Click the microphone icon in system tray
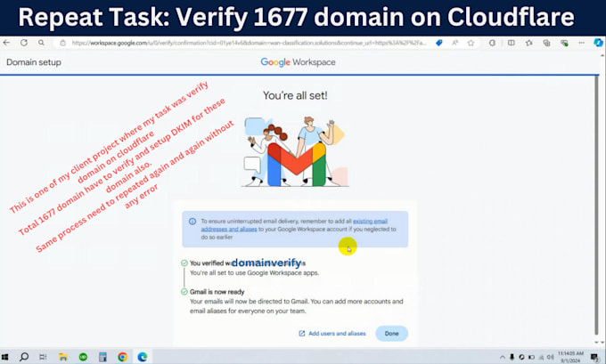 pos(512,357)
